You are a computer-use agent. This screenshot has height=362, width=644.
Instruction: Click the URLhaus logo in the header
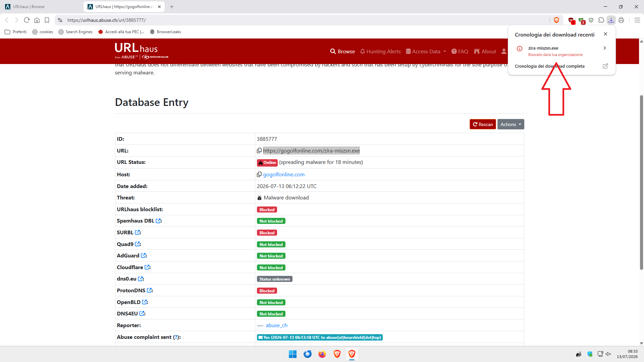tap(141, 51)
